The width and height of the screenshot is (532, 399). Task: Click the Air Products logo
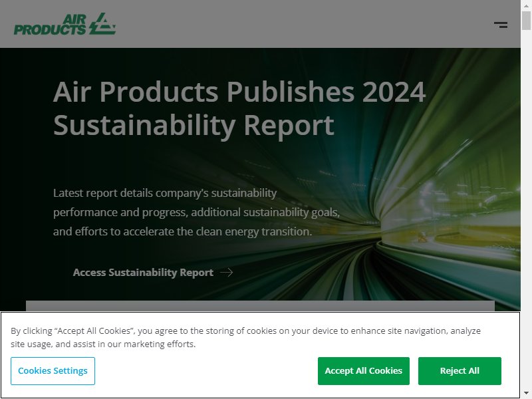pyautogui.click(x=65, y=24)
